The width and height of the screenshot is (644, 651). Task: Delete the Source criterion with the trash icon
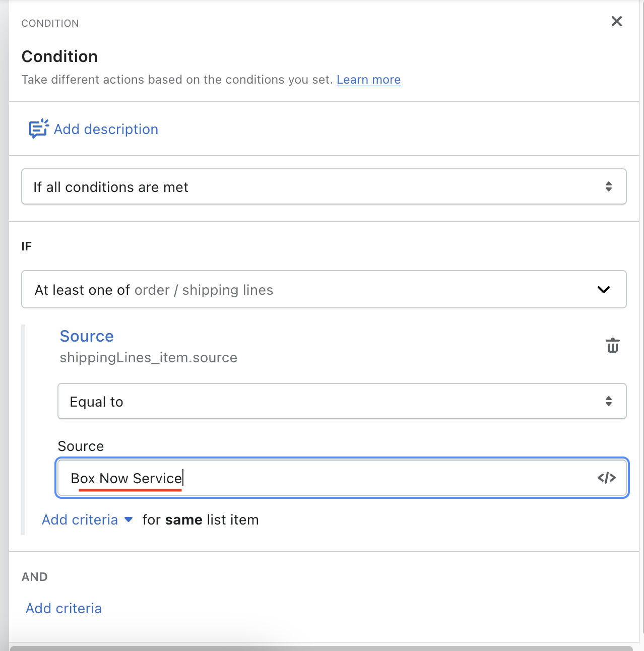[612, 346]
